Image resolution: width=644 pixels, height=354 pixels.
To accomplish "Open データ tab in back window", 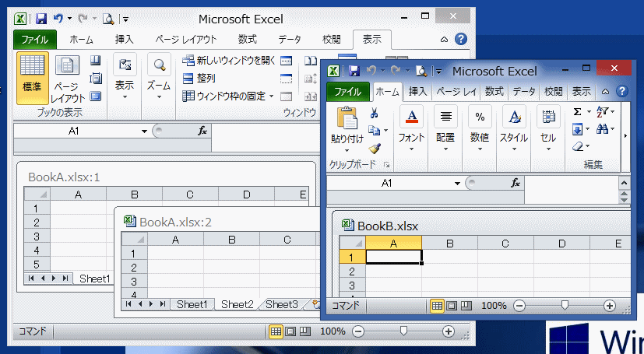I will click(x=290, y=40).
